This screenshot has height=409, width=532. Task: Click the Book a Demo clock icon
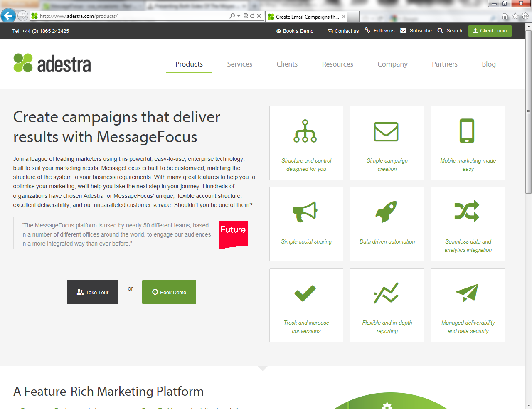(279, 31)
